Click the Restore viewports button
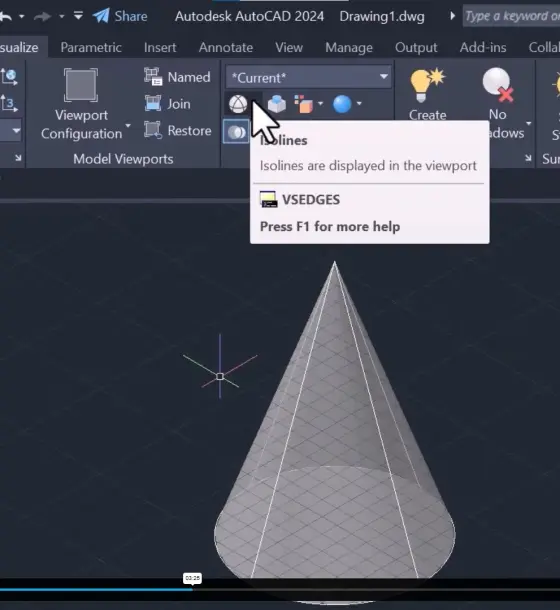The image size is (560, 610). 177,130
